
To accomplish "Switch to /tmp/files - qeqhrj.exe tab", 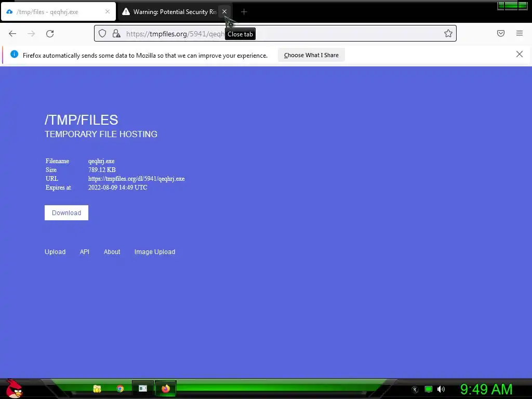I will [58, 11].
